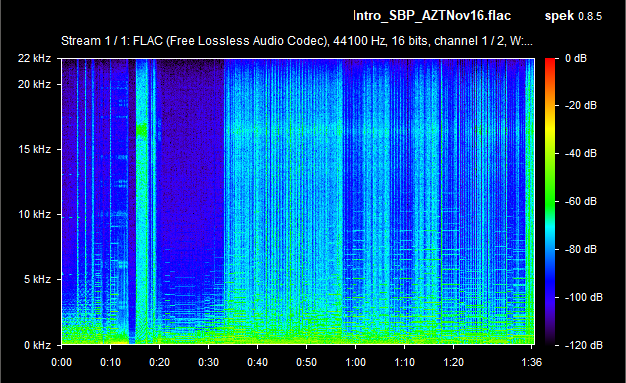This screenshot has height=383, width=626.
Task: Click the Intro_SBP_AZTNov16.flac file name title
Action: coord(432,16)
